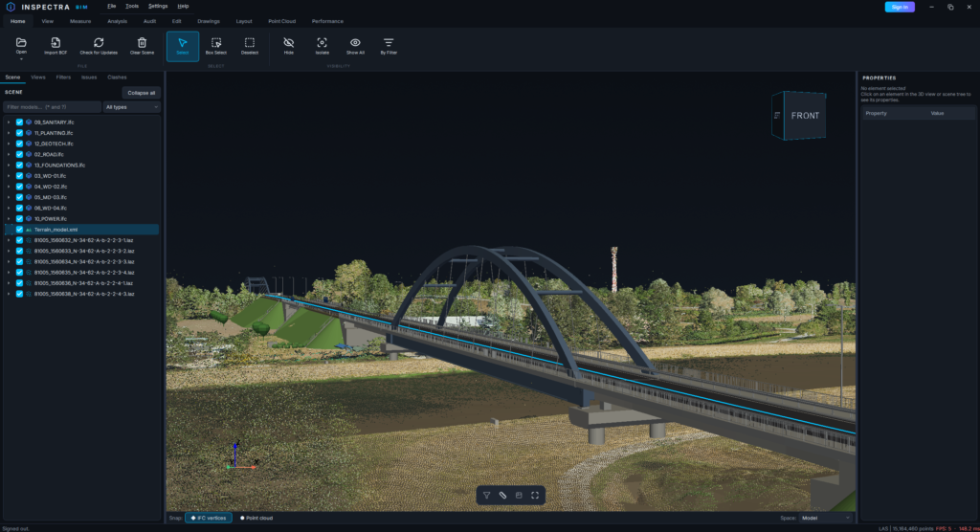Activate the Box Select tool

(x=216, y=46)
